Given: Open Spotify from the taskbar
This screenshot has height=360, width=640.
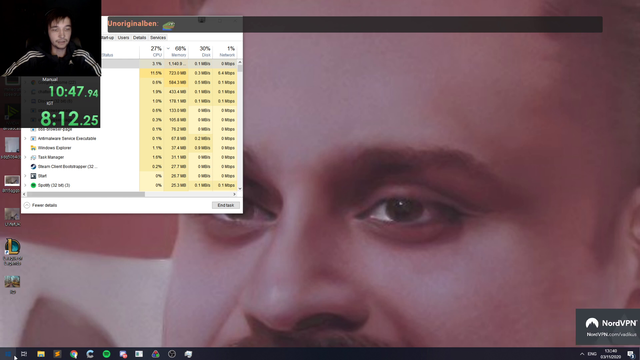Looking at the screenshot, I should coord(107,354).
